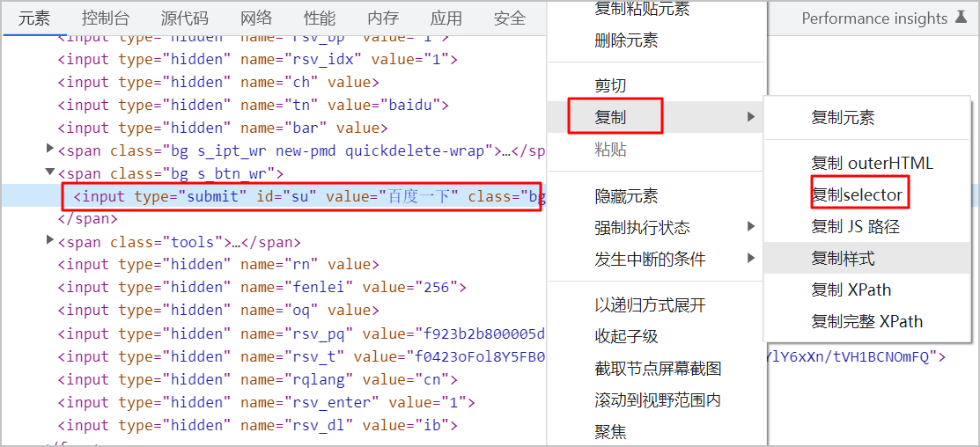Open the 发生中断的条件 submenu
Viewport: 980px width, 447px height.
coord(650,259)
